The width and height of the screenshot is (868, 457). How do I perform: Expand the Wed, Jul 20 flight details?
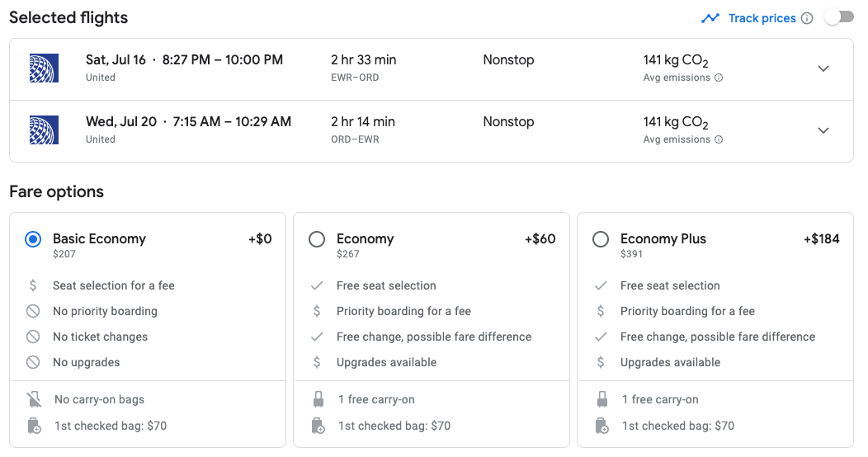coord(823,130)
